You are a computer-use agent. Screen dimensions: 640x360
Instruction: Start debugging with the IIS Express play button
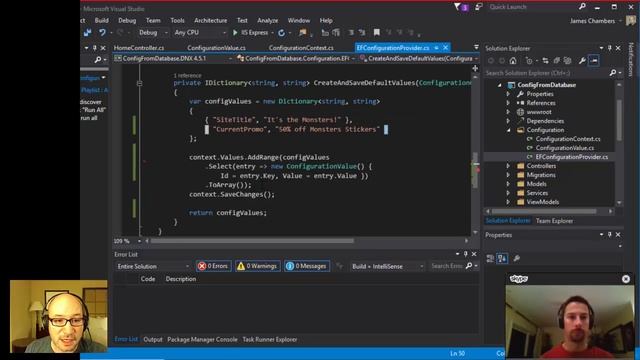(235, 32)
